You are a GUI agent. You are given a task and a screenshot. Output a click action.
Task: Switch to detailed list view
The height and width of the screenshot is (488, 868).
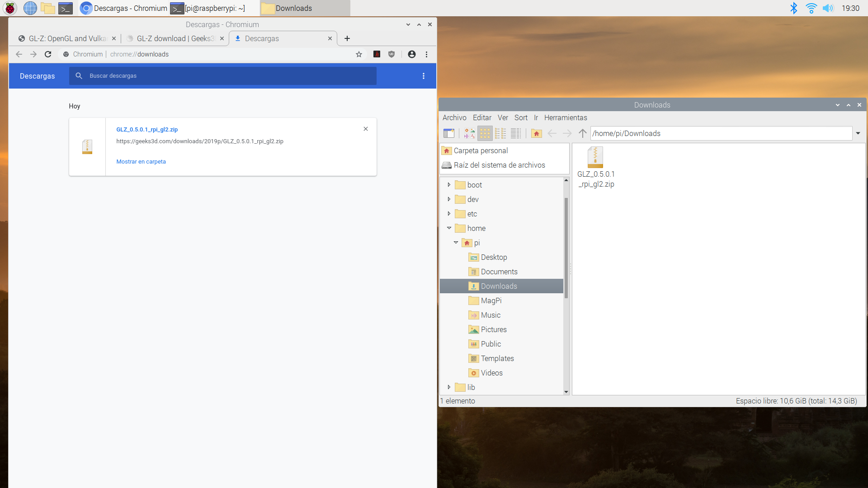(x=516, y=133)
